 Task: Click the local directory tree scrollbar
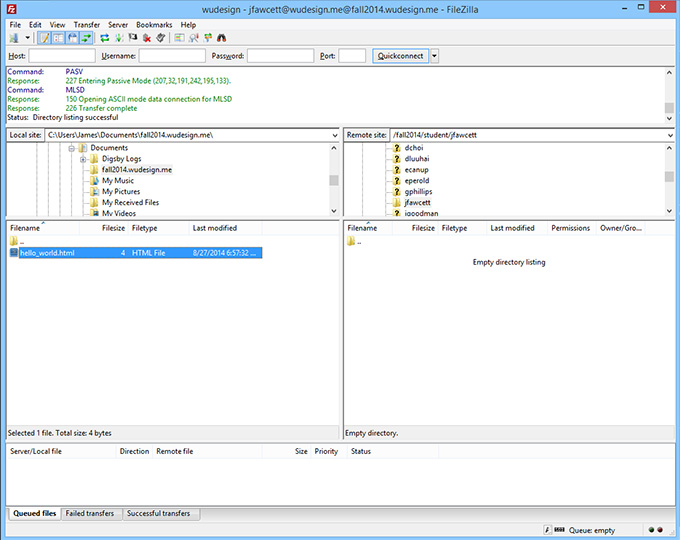[x=333, y=180]
